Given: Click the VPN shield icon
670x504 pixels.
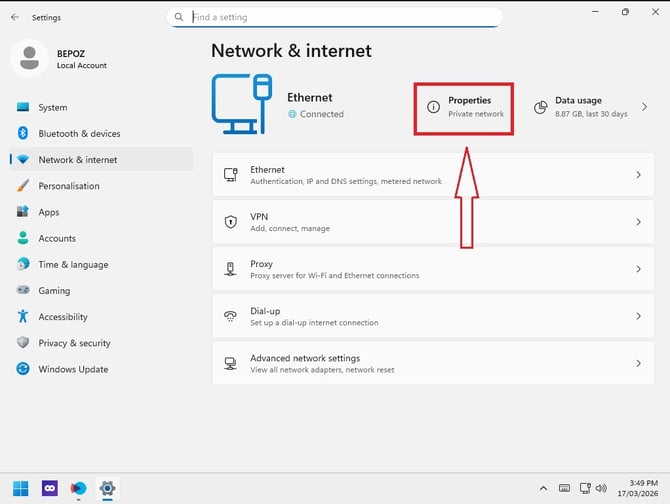Looking at the screenshot, I should [231, 222].
